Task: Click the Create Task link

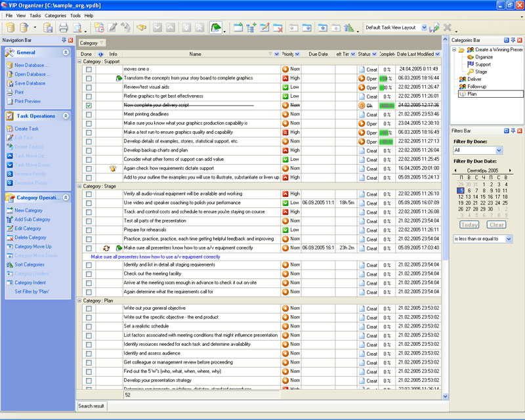Action: (x=26, y=129)
